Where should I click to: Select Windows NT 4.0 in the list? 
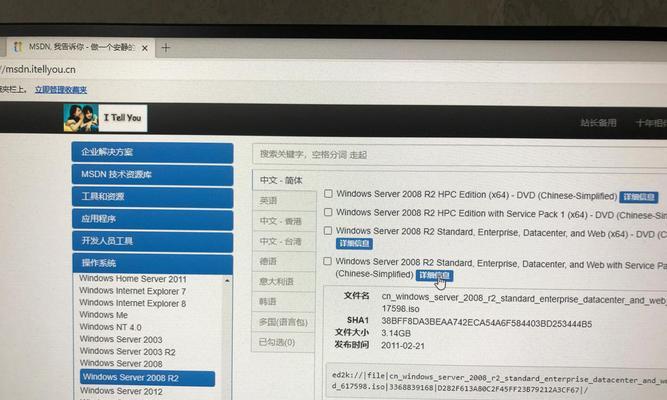pyautogui.click(x=110, y=327)
